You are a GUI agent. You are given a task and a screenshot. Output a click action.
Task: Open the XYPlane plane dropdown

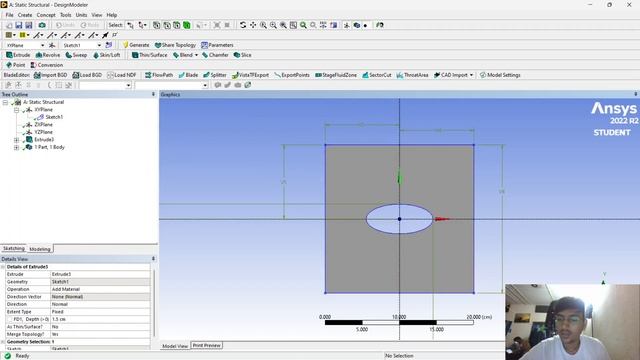pyautogui.click(x=42, y=45)
